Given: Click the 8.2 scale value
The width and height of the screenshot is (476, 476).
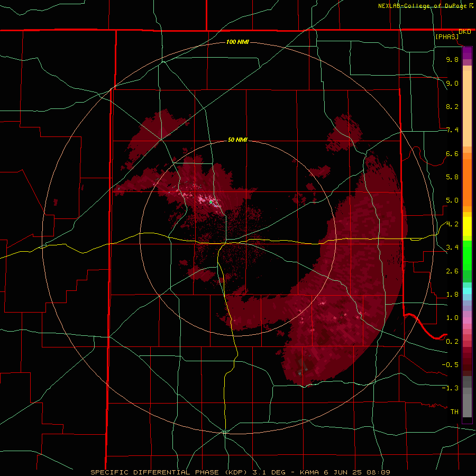Looking at the screenshot, I should (x=452, y=106).
